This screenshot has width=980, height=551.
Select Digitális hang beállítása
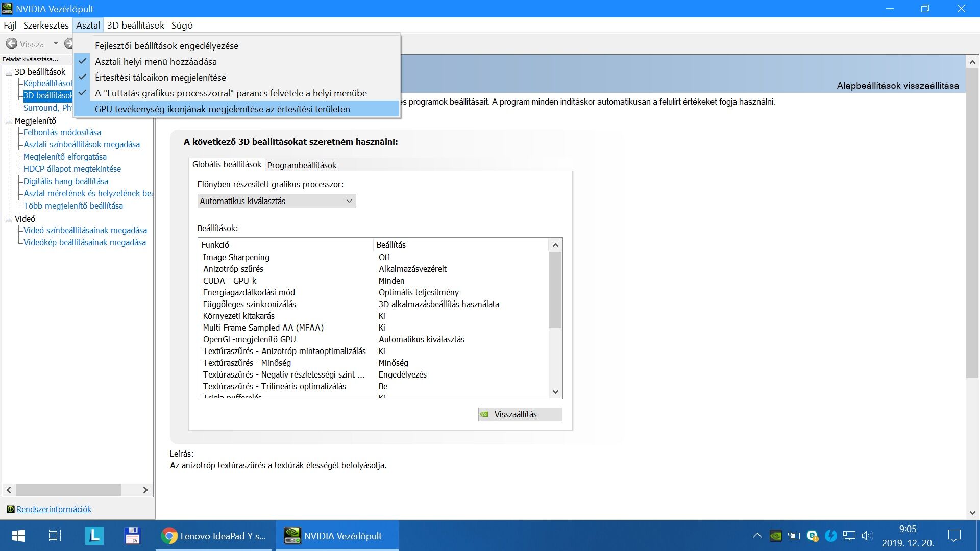[66, 181]
